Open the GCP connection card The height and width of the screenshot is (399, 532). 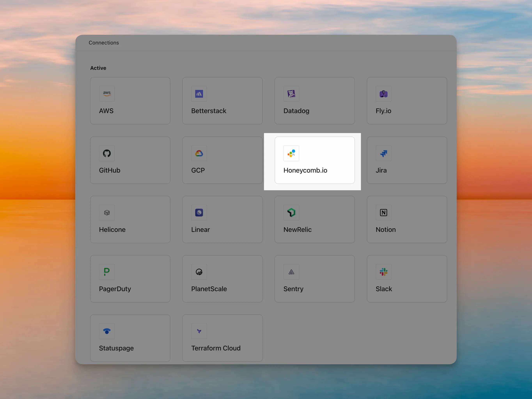(x=222, y=160)
